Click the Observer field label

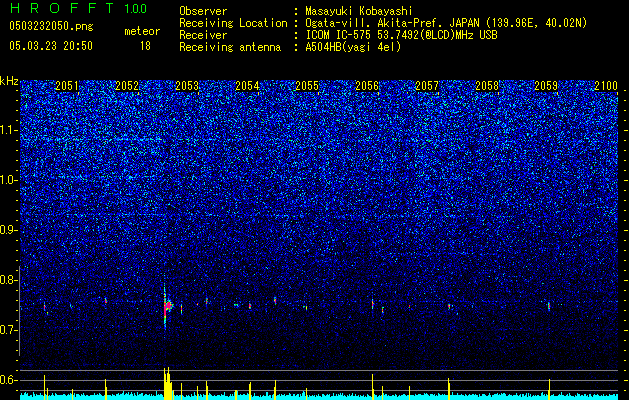(x=203, y=11)
